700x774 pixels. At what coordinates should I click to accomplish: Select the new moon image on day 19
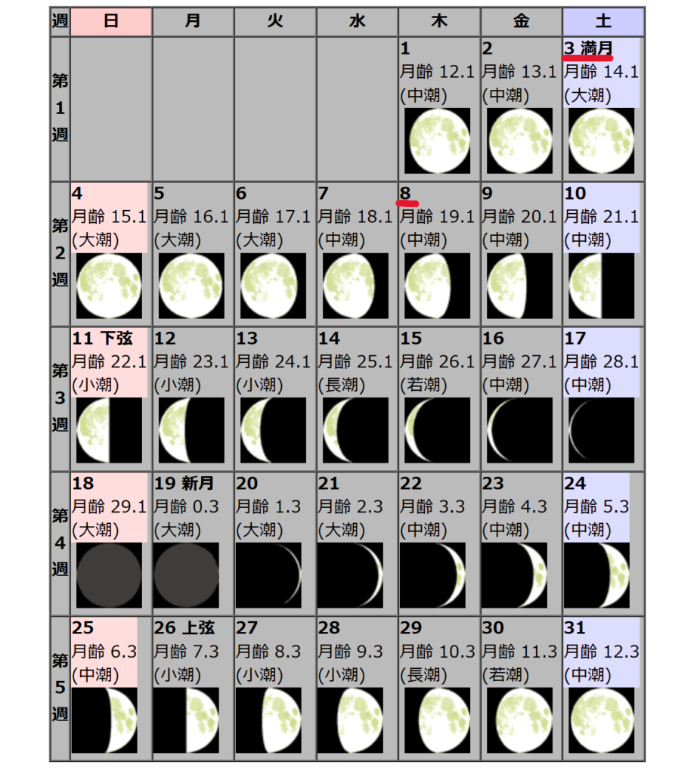[x=186, y=575]
